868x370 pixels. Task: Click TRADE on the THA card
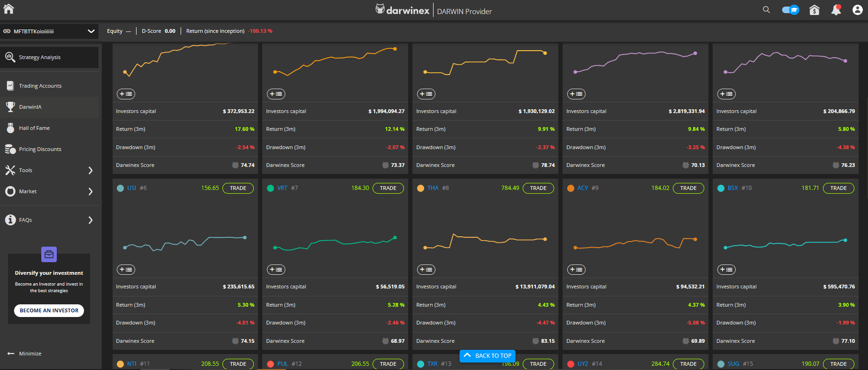(538, 188)
